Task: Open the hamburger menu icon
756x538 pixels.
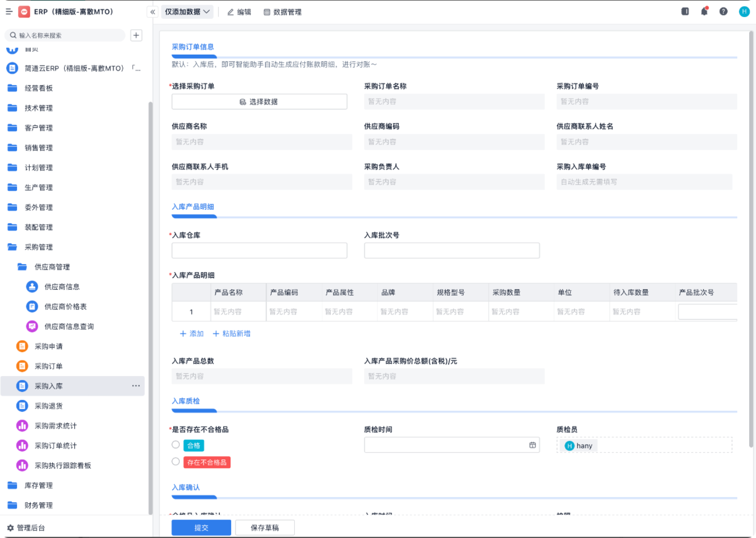Action: point(9,11)
